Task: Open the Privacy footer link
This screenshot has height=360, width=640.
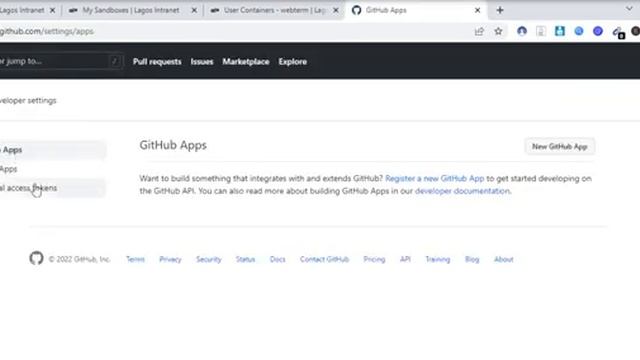Action: (170, 259)
